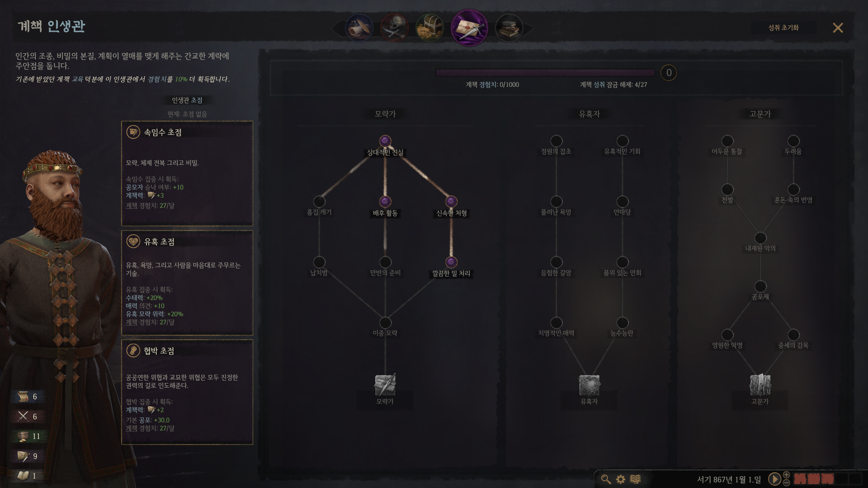Image resolution: width=868 pixels, height=488 pixels.
Task: Unlock the 정원의 잡초 perk node
Action: click(x=556, y=141)
